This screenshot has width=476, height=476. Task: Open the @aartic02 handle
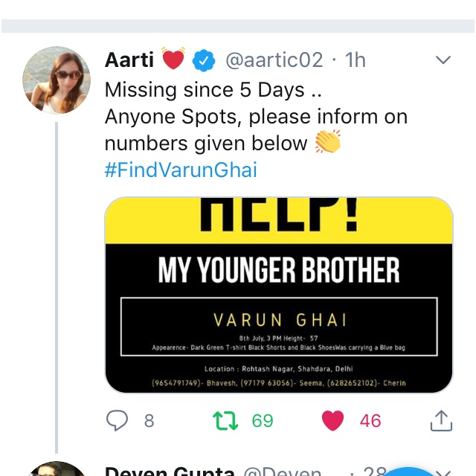pyautogui.click(x=274, y=59)
